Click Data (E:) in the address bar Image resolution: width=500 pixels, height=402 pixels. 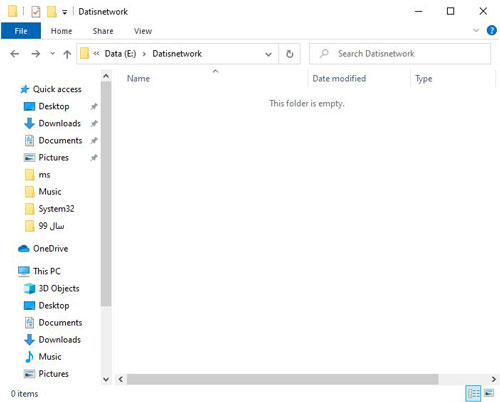click(x=120, y=54)
